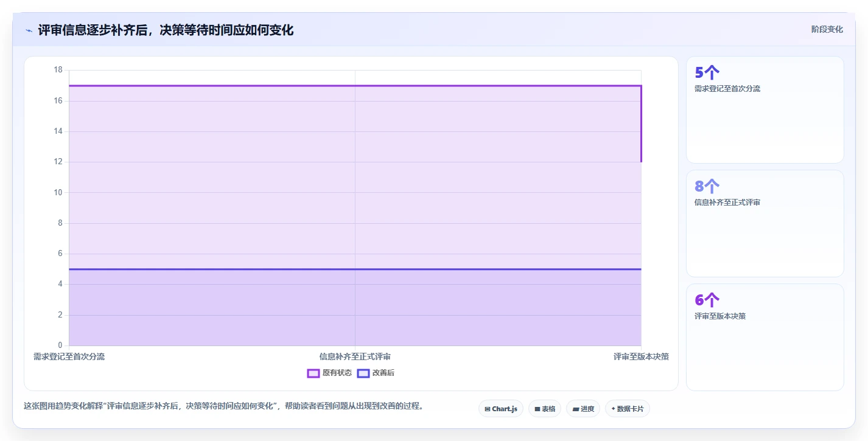Toggle the 改善后 legend entry
The height and width of the screenshot is (441, 868).
(376, 373)
